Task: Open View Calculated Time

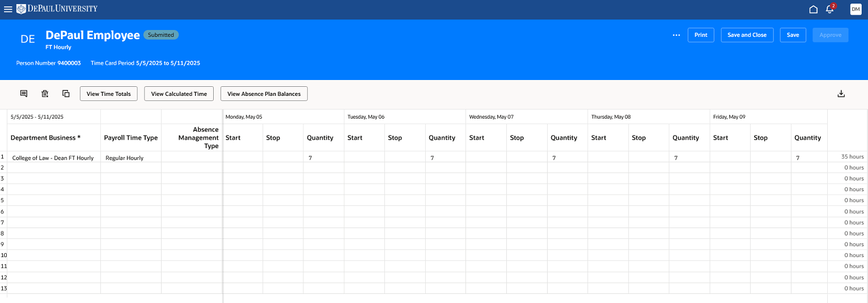Action: (x=179, y=94)
